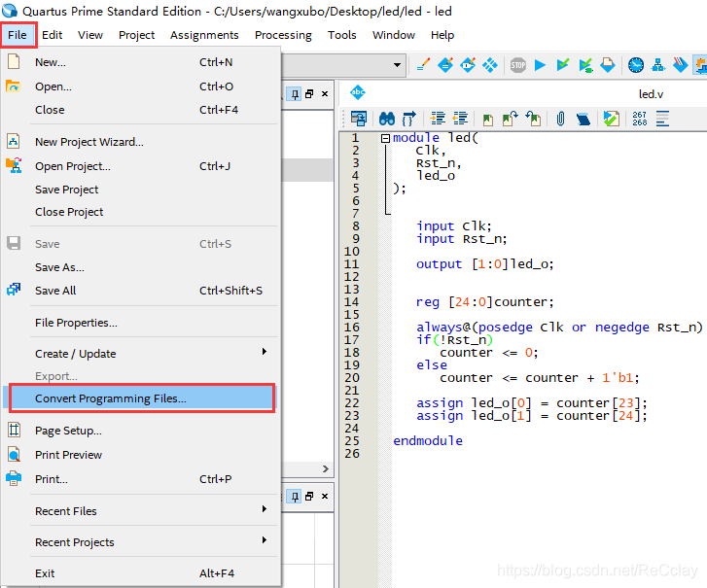The height and width of the screenshot is (588, 707).
Task: Open the Processing menu
Action: 283,35
